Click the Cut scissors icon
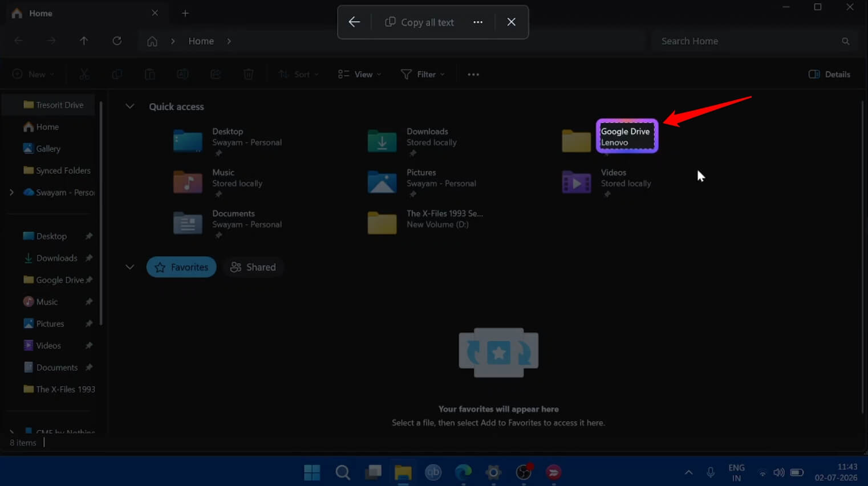Screen dimensions: 868x486 84,74
